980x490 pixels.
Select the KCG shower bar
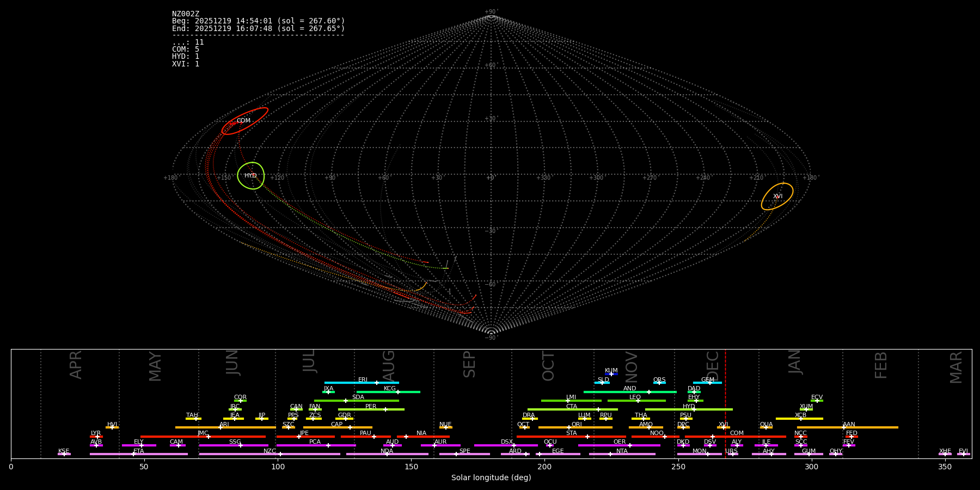point(388,392)
